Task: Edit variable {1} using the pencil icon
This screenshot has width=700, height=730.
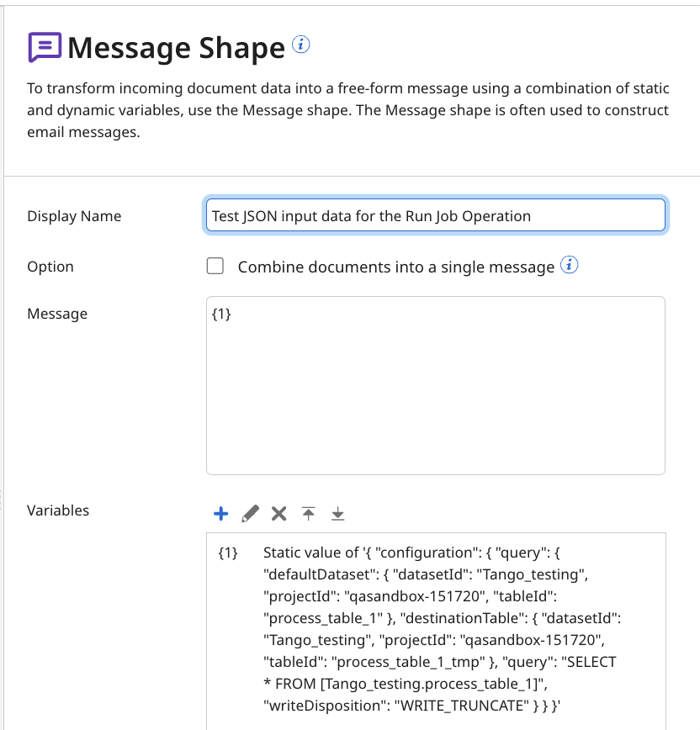Action: pyautogui.click(x=249, y=513)
